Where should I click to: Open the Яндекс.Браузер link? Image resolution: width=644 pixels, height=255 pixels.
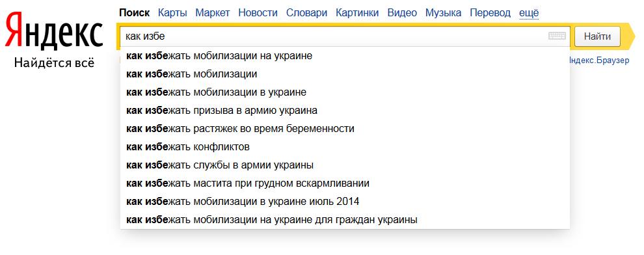pyautogui.click(x=599, y=60)
